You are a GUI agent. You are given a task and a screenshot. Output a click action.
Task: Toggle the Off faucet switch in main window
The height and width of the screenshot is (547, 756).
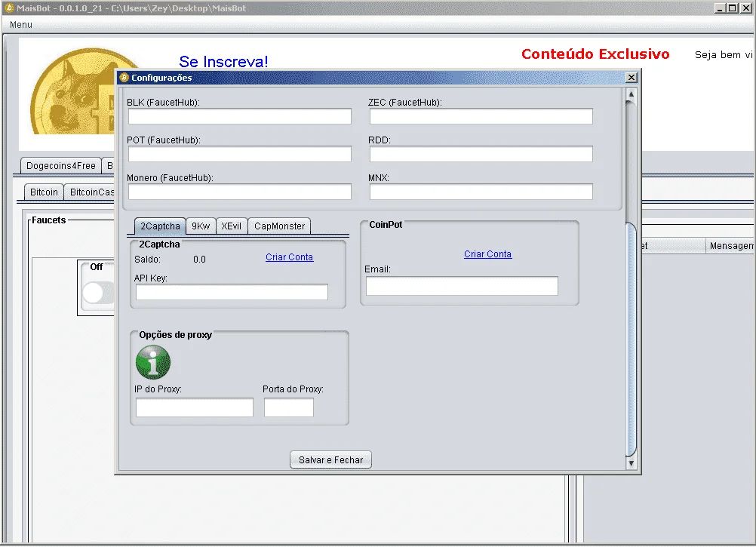point(98,293)
